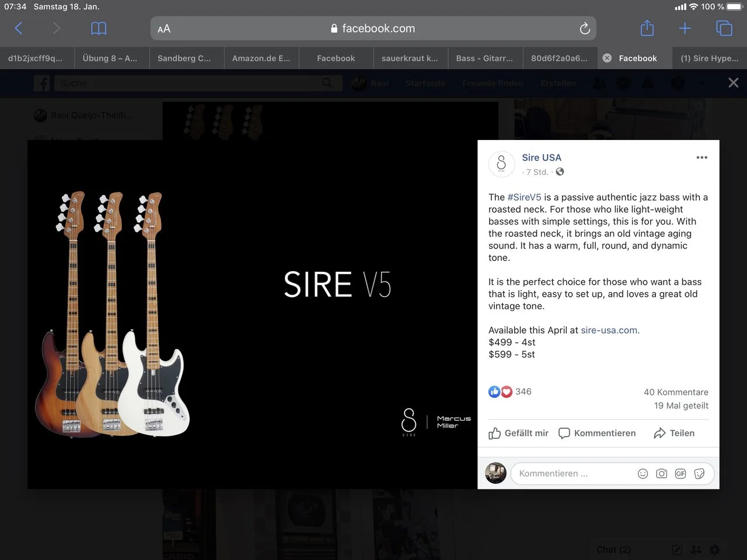This screenshot has height=560, width=747.
Task: Close photo viewer with X
Action: point(733,83)
